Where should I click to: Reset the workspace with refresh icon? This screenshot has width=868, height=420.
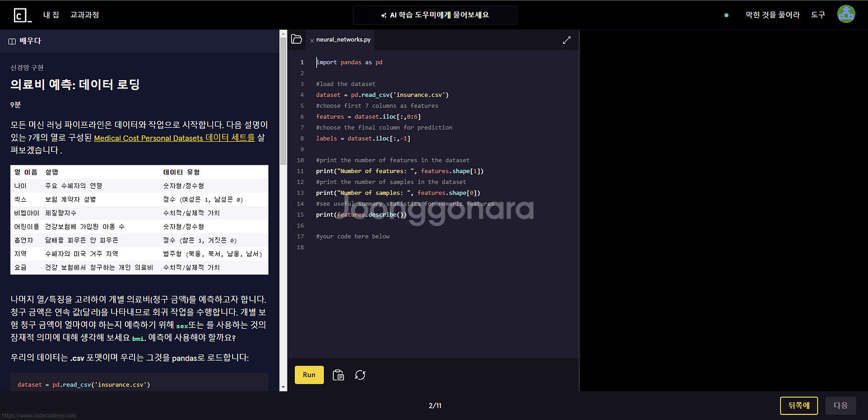360,375
